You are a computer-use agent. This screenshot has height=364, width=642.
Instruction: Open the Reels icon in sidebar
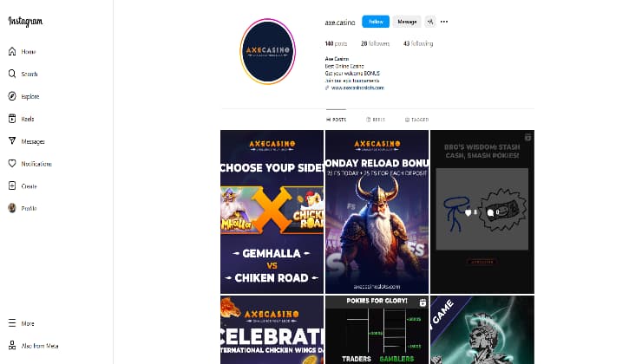[12, 119]
